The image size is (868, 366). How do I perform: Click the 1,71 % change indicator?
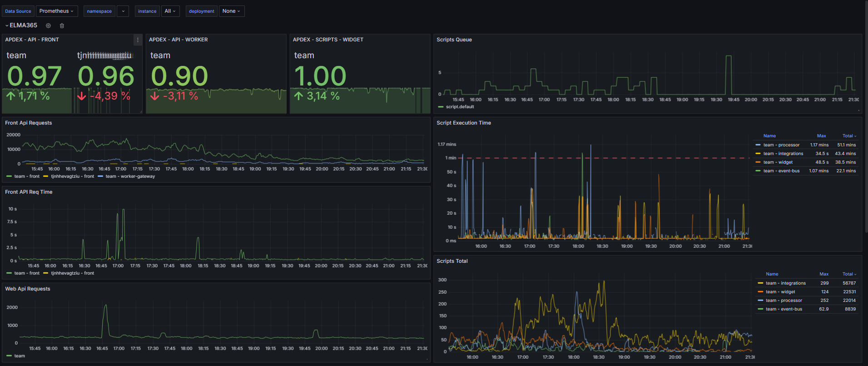(x=28, y=96)
